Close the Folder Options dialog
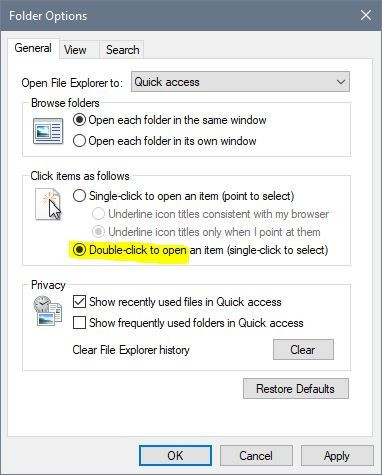The height and width of the screenshot is (475, 382). tap(366, 15)
